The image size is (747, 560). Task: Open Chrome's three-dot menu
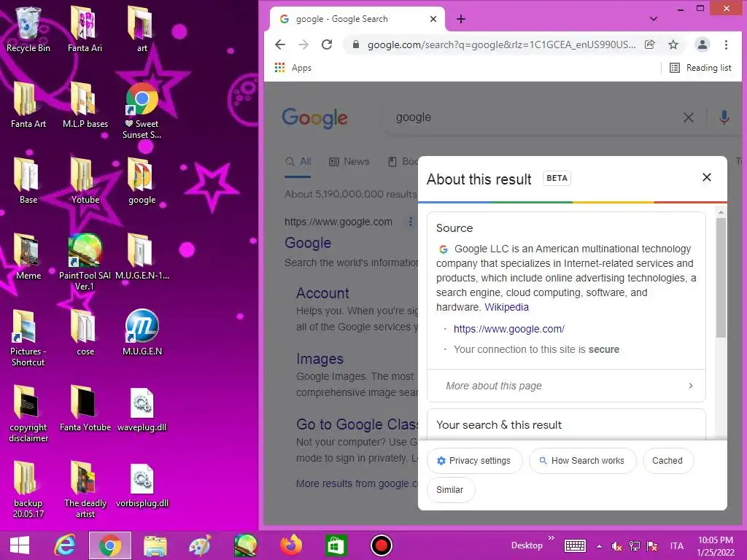click(726, 44)
